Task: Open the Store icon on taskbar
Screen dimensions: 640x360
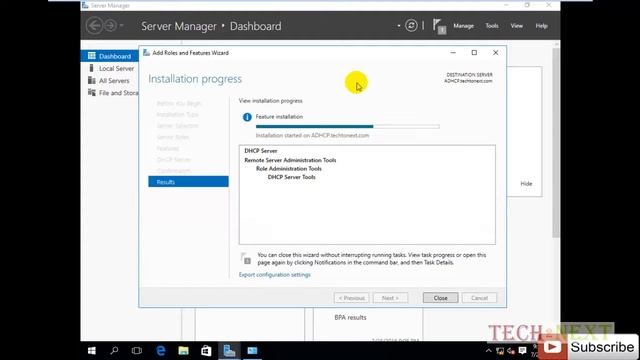Action: click(206, 351)
